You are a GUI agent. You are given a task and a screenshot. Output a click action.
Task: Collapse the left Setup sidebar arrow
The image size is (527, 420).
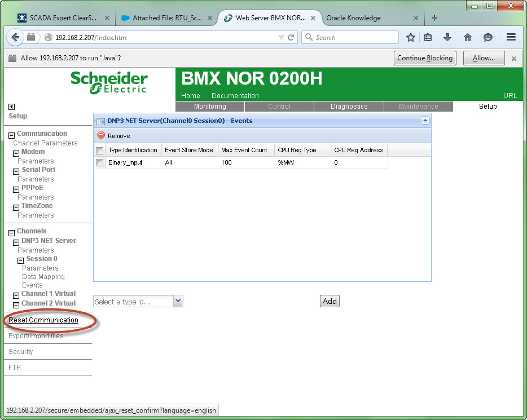click(11, 107)
